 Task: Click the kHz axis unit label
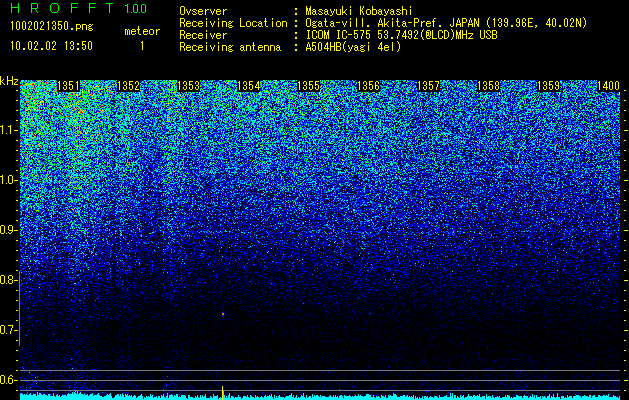(x=9, y=81)
